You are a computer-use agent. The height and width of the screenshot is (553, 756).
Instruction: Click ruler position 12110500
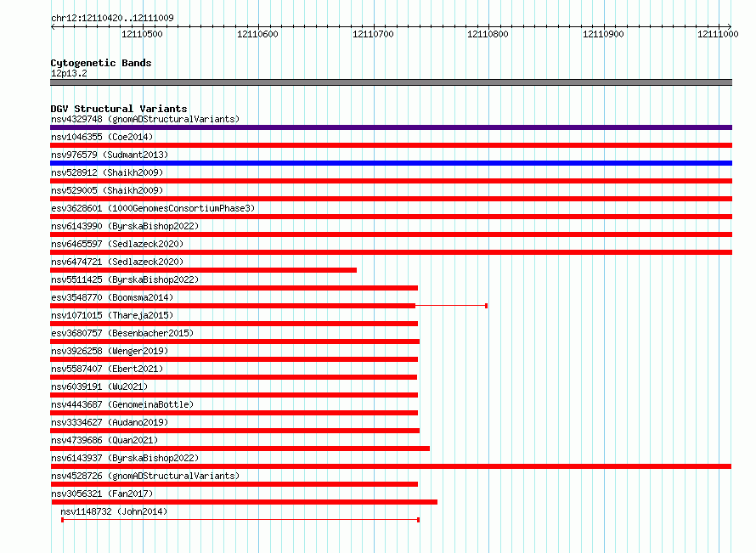[x=142, y=34]
